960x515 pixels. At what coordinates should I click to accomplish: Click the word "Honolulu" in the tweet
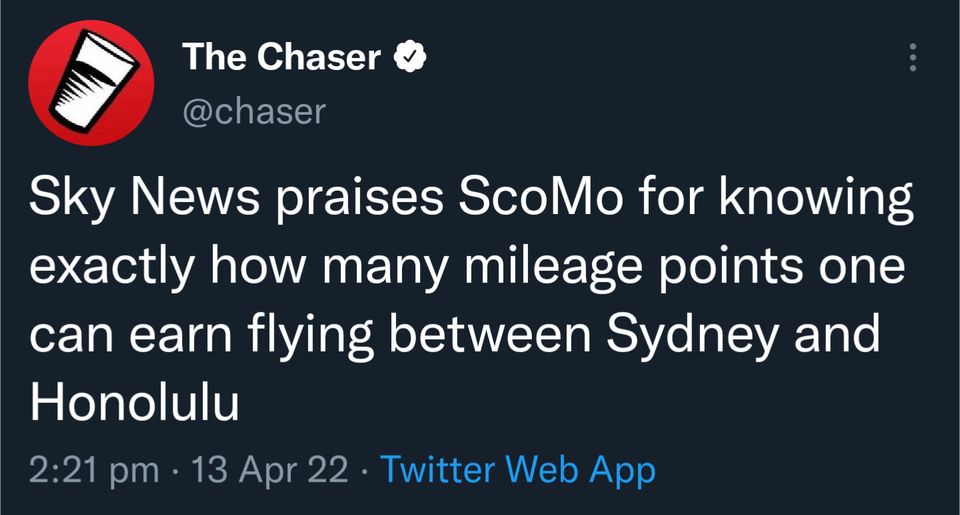coord(135,403)
